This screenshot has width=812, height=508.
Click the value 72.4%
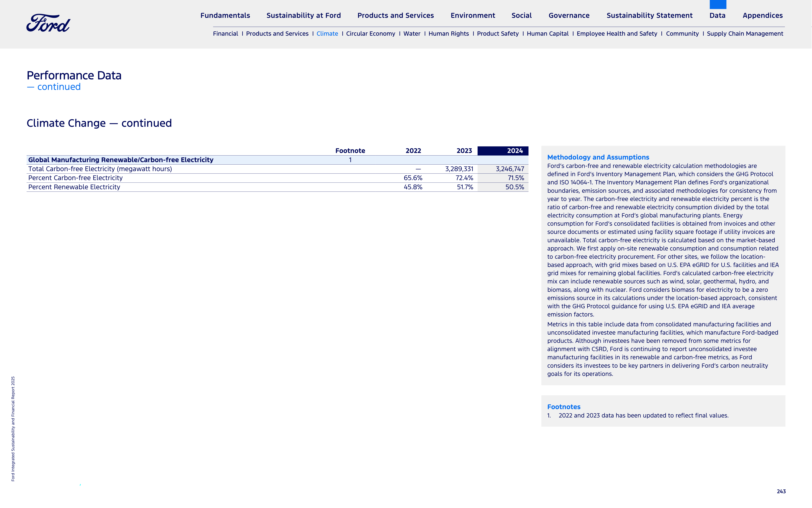pyautogui.click(x=464, y=178)
